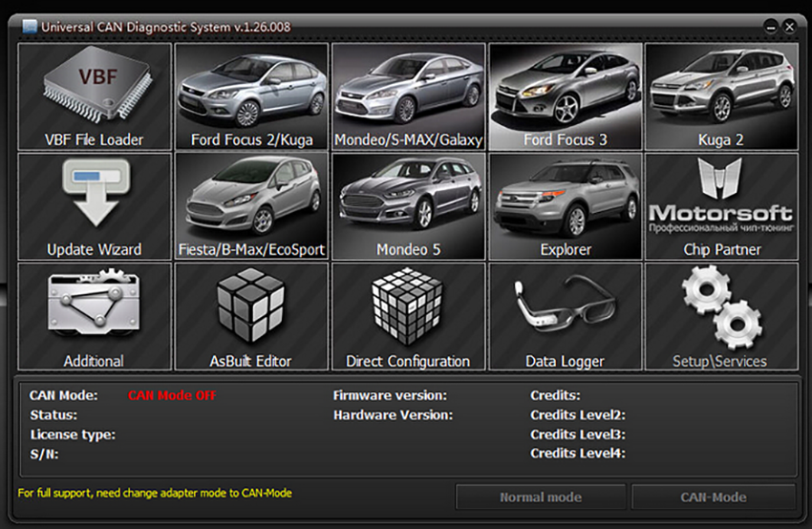Open the VBF File Loader tile
The width and height of the screenshot is (812, 529).
95,96
